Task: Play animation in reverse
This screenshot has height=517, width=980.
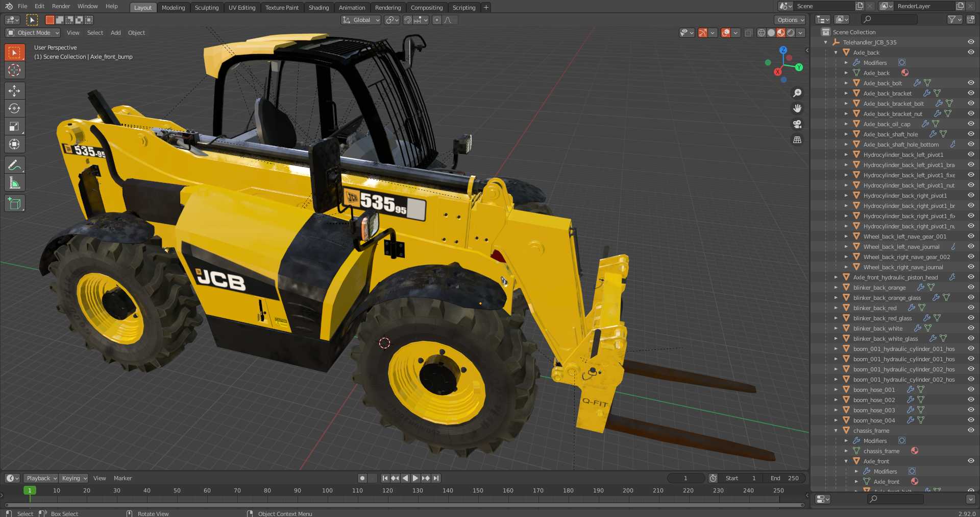Action: [x=405, y=478]
